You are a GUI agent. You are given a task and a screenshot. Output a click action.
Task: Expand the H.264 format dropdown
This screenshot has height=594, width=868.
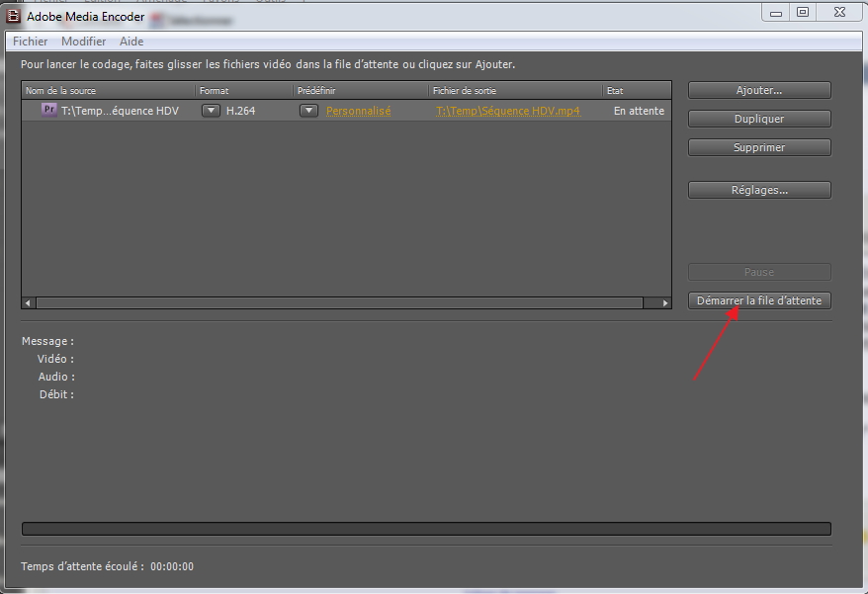point(211,110)
